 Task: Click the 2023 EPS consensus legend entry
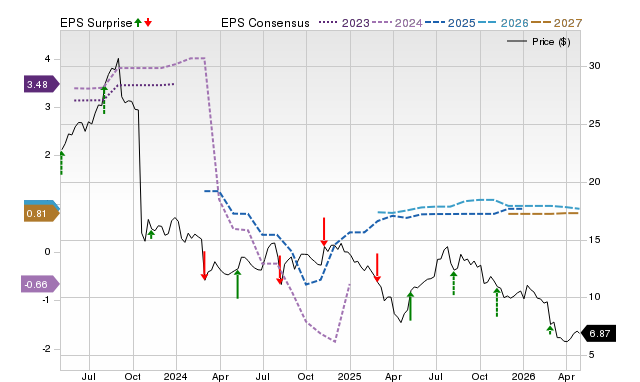tap(344, 23)
